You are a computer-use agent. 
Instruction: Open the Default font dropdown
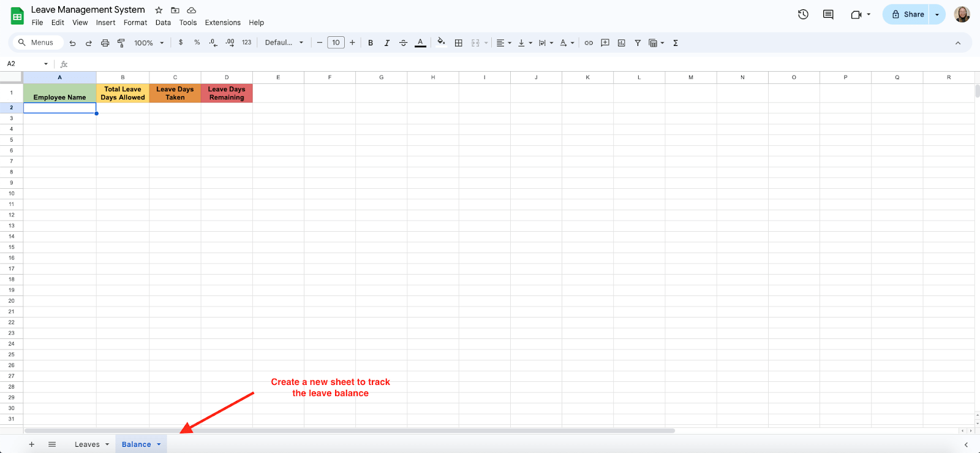tap(284, 42)
